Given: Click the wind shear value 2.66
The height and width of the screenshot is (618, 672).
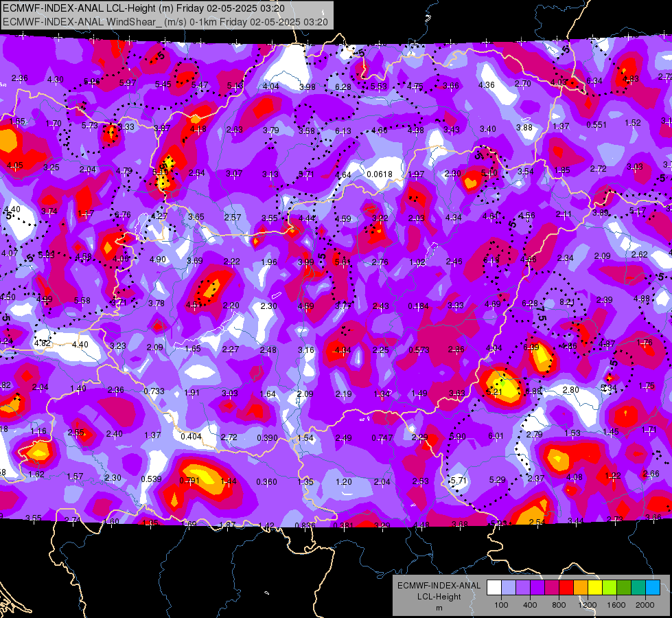Looking at the screenshot, I should (x=651, y=474).
